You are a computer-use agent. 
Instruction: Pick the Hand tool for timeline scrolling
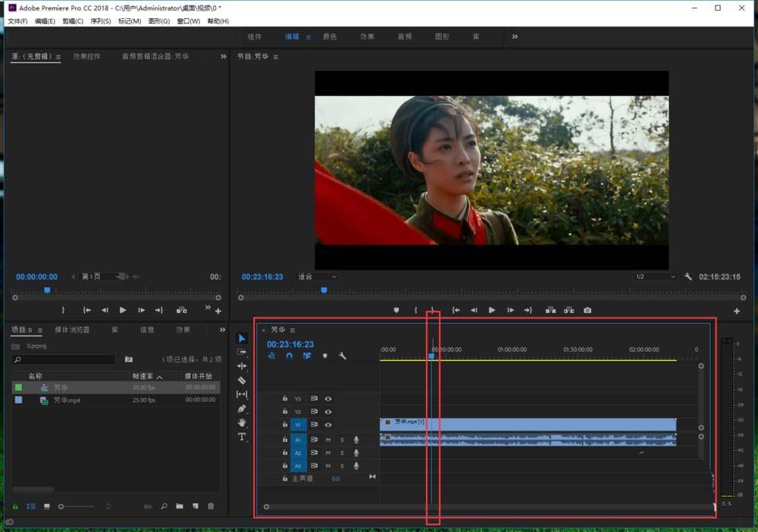[242, 423]
